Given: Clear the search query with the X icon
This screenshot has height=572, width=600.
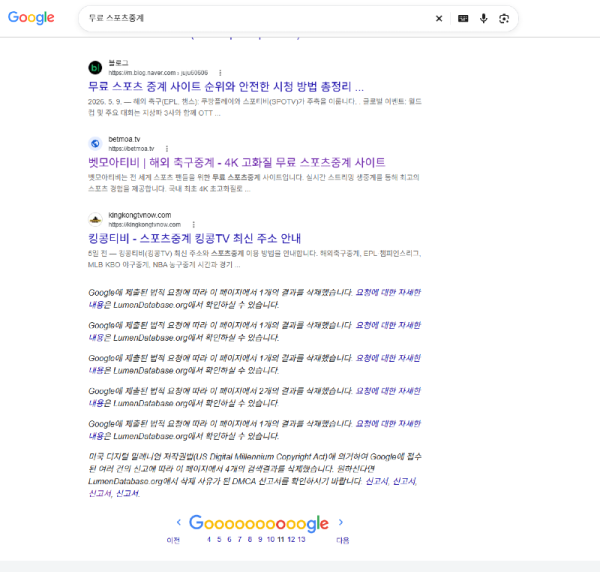Looking at the screenshot, I should (x=439, y=18).
